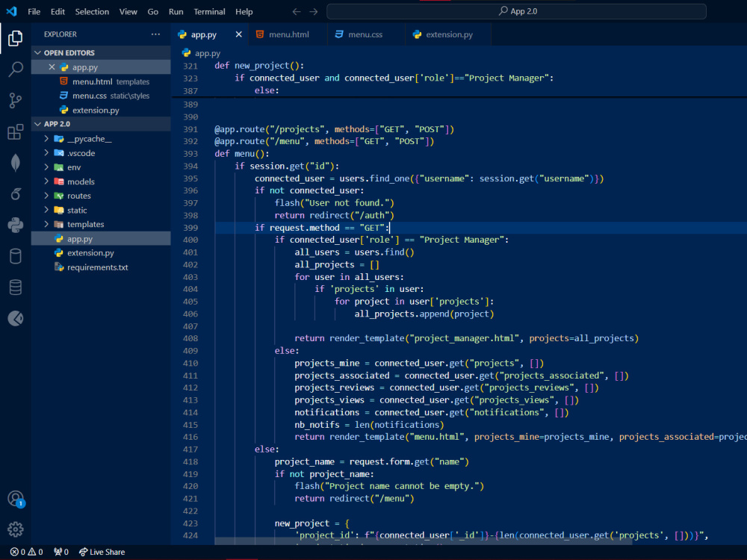Go forward with the right arrow

pyautogui.click(x=314, y=11)
